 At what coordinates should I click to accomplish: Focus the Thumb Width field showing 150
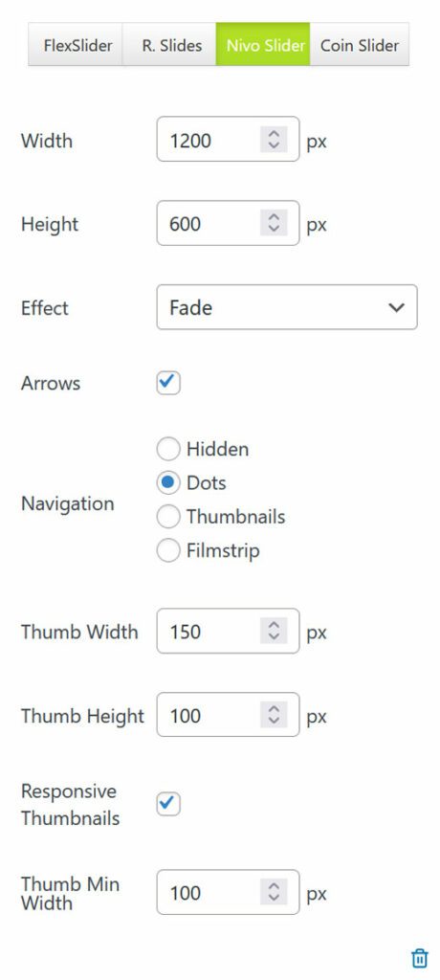228,631
